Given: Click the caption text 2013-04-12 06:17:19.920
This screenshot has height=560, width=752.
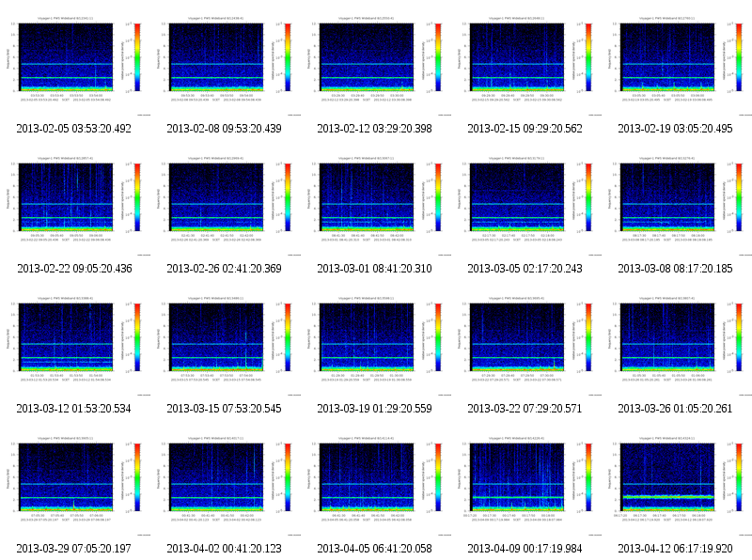Looking at the screenshot, I should coord(675,549).
